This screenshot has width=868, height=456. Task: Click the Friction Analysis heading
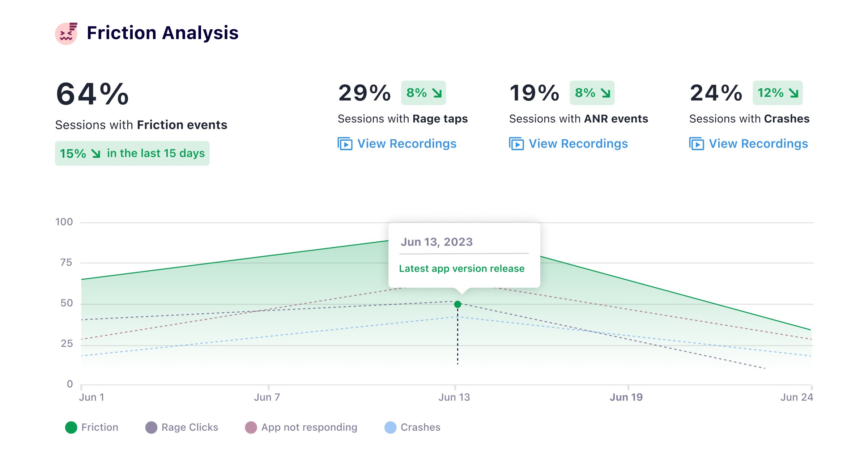(163, 33)
